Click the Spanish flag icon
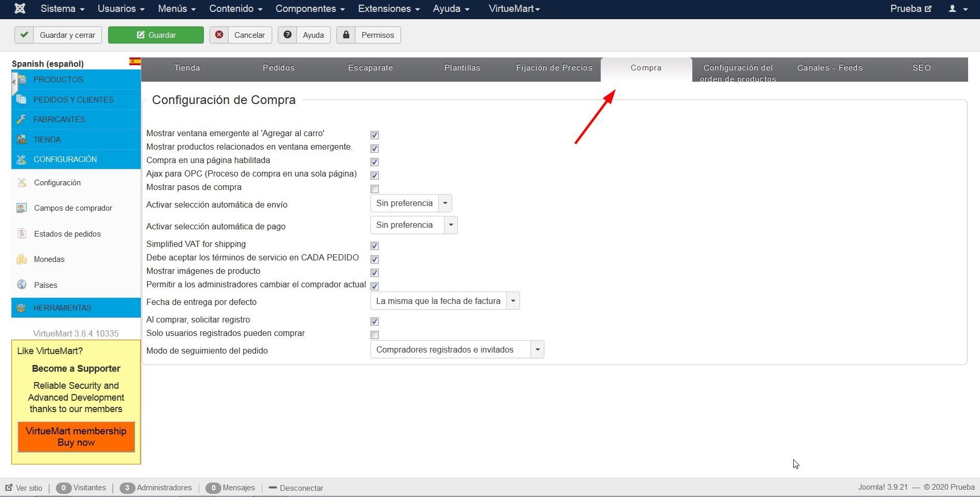This screenshot has height=497, width=980. [x=135, y=62]
